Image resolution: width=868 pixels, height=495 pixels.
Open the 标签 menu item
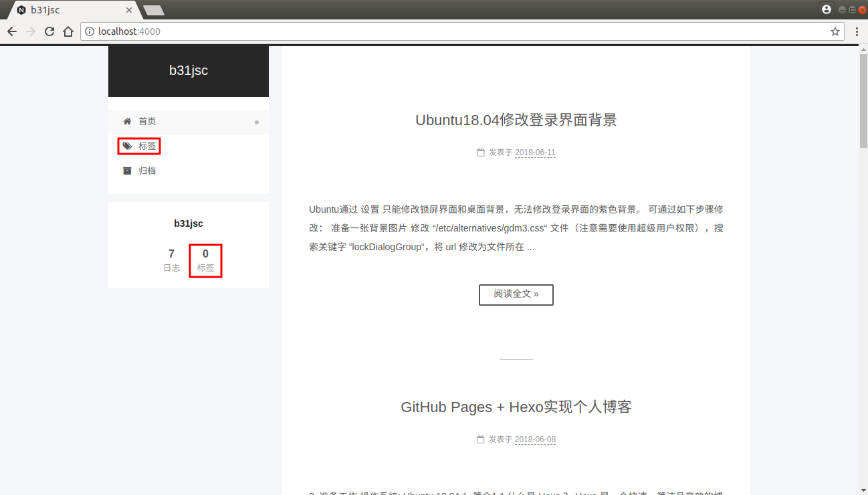[x=189, y=146]
